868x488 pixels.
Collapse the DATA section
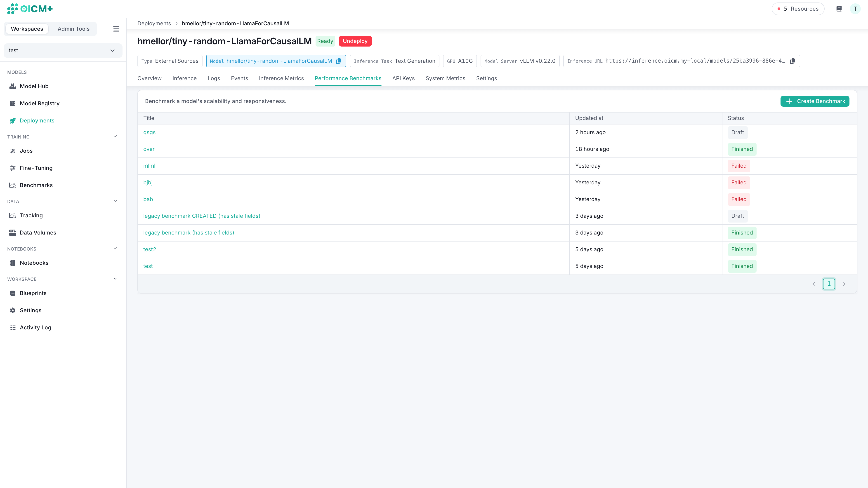(115, 201)
